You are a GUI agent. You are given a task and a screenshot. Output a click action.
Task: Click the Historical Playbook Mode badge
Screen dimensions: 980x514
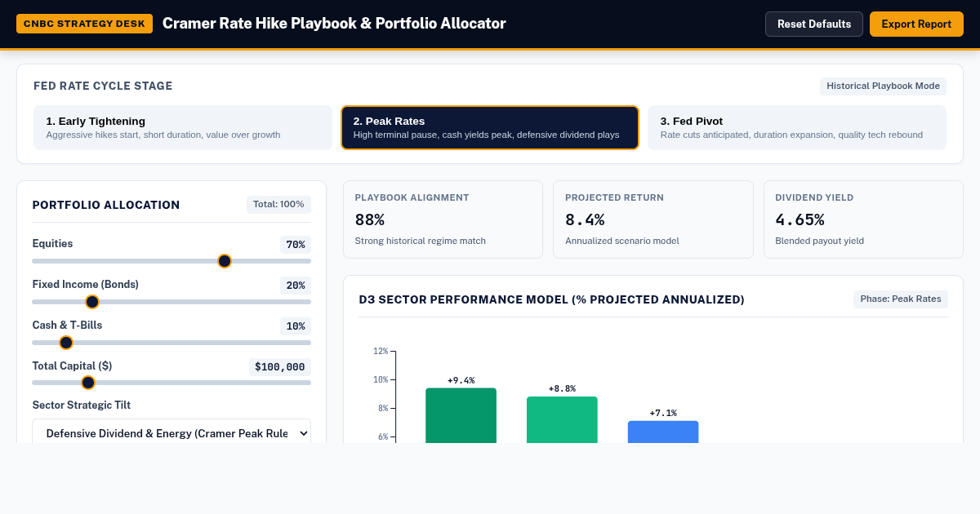pos(883,86)
